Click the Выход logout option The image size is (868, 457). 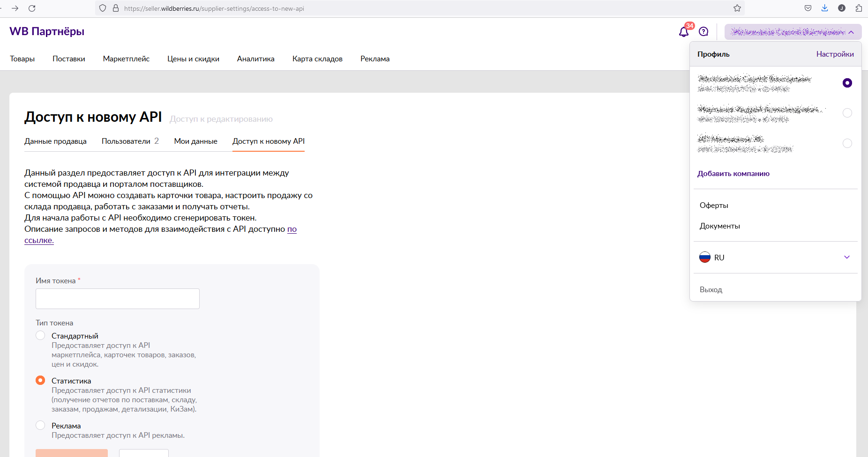tap(711, 290)
